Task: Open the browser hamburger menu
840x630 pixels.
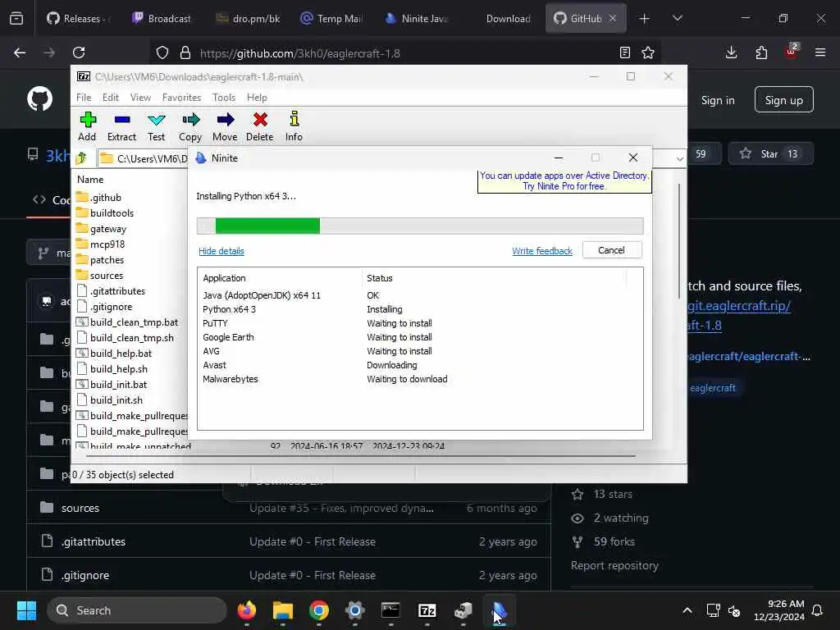Action: (x=820, y=52)
